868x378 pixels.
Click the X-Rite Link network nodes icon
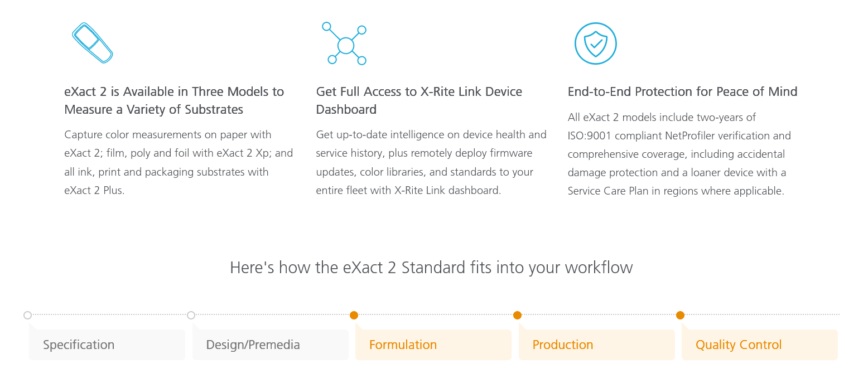coord(344,43)
